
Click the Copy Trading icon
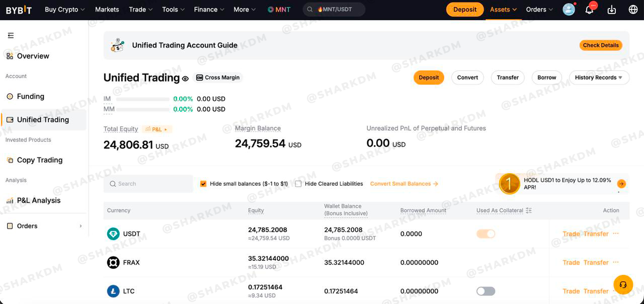tap(10, 160)
